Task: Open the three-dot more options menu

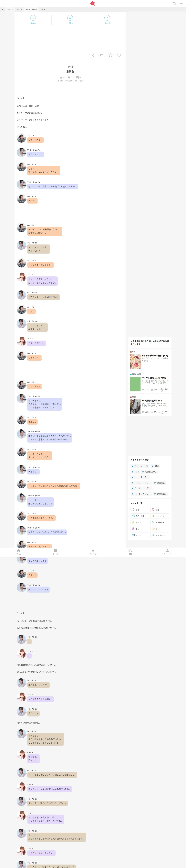Action: pyautogui.click(x=181, y=3)
